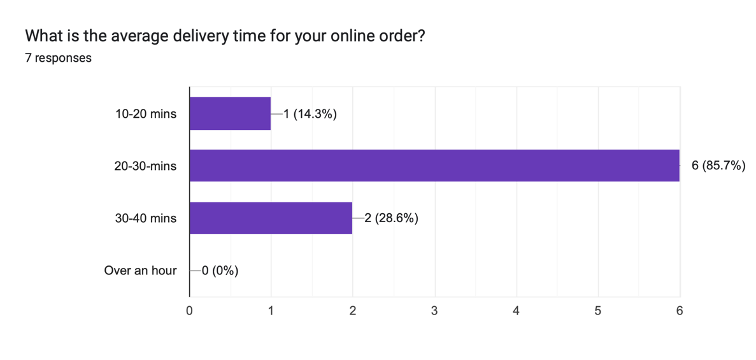Select the Over an hour label
Viewport: 756px width, 360px height.
click(x=140, y=271)
